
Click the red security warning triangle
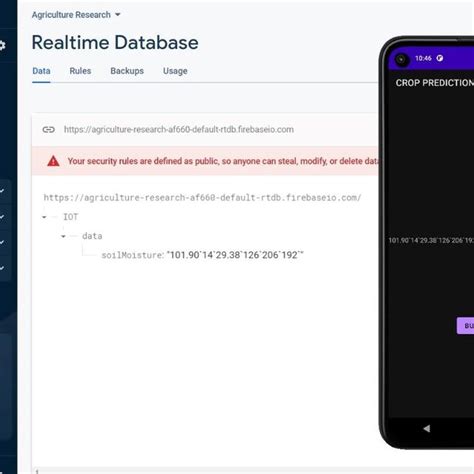(53, 161)
